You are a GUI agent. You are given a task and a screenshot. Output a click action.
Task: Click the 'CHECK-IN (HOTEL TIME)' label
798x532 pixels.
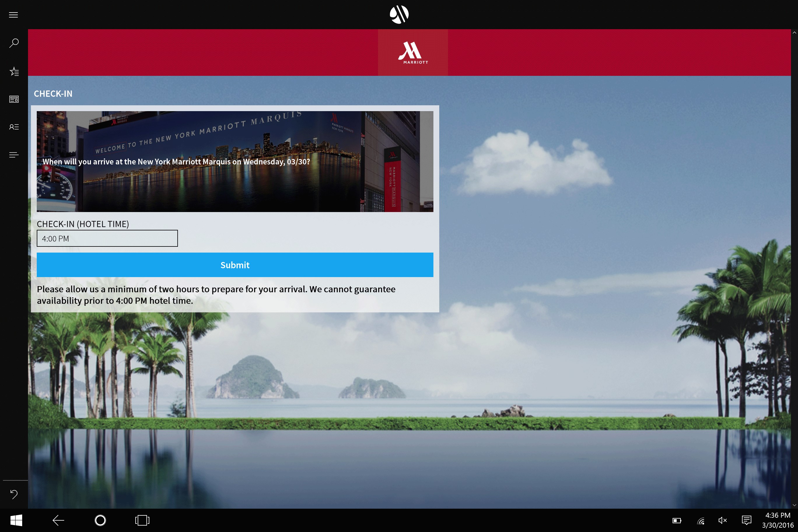point(83,224)
